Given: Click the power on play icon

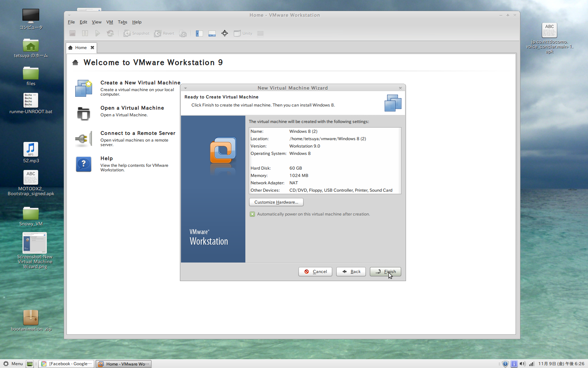Looking at the screenshot, I should click(98, 33).
